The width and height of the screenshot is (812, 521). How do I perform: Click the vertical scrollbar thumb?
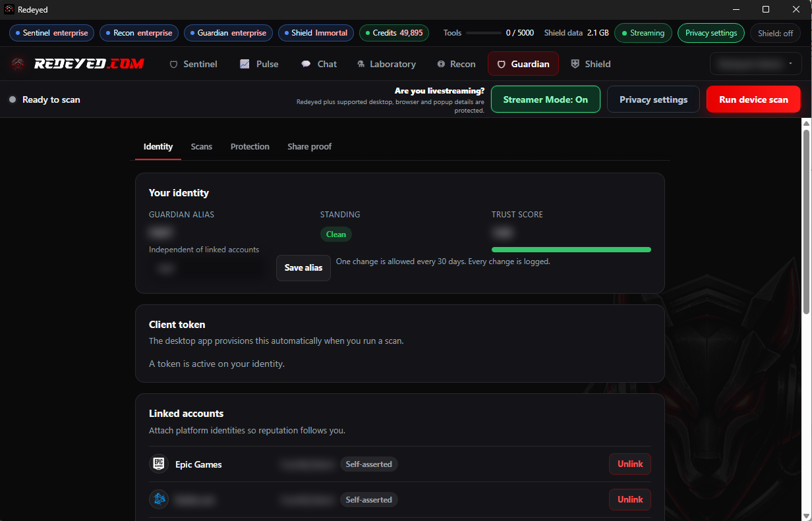[x=806, y=221]
